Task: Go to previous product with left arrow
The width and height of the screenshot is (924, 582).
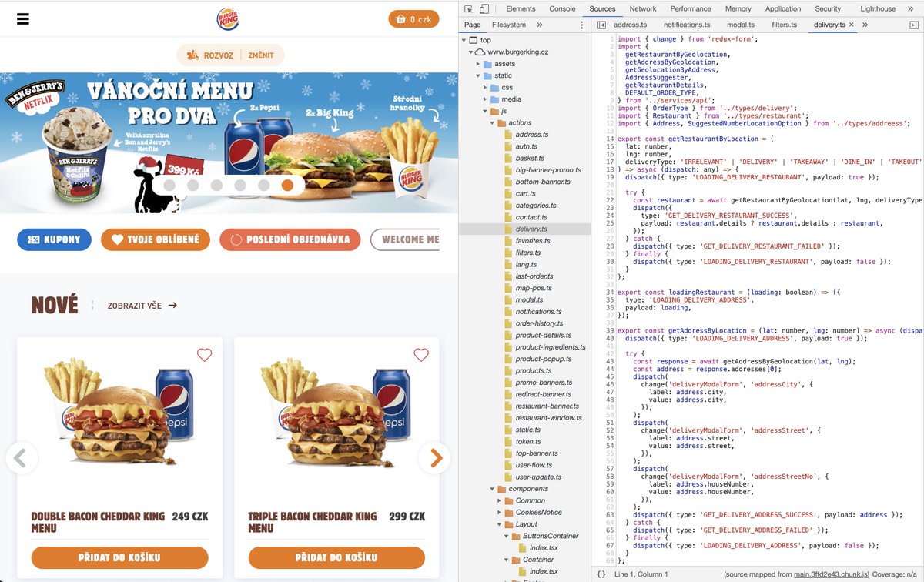Action: (22, 458)
